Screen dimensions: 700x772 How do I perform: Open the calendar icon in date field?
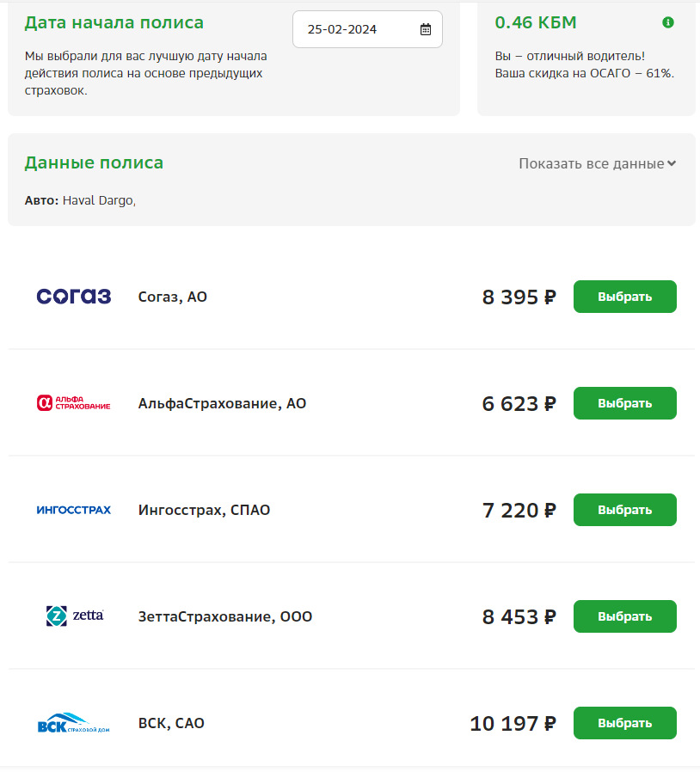426,29
